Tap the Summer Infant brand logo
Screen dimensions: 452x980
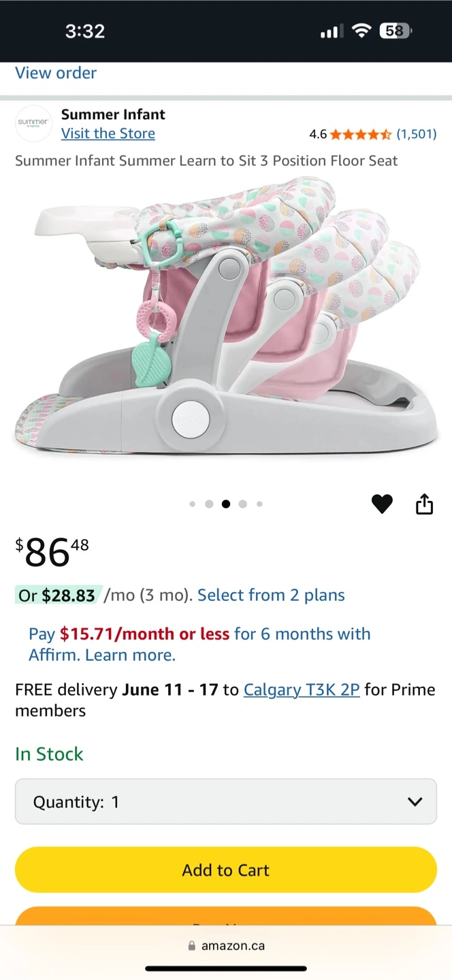(x=33, y=123)
